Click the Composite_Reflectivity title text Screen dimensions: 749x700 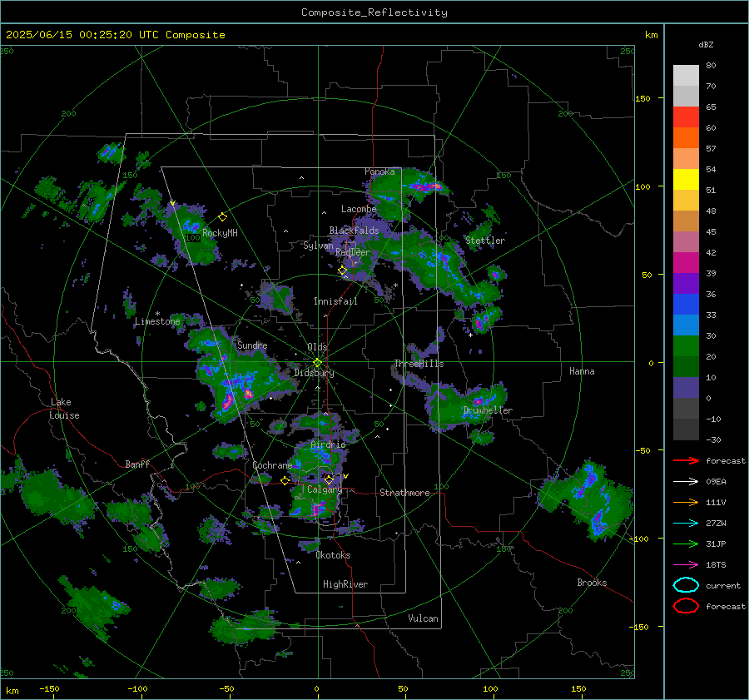tap(374, 12)
